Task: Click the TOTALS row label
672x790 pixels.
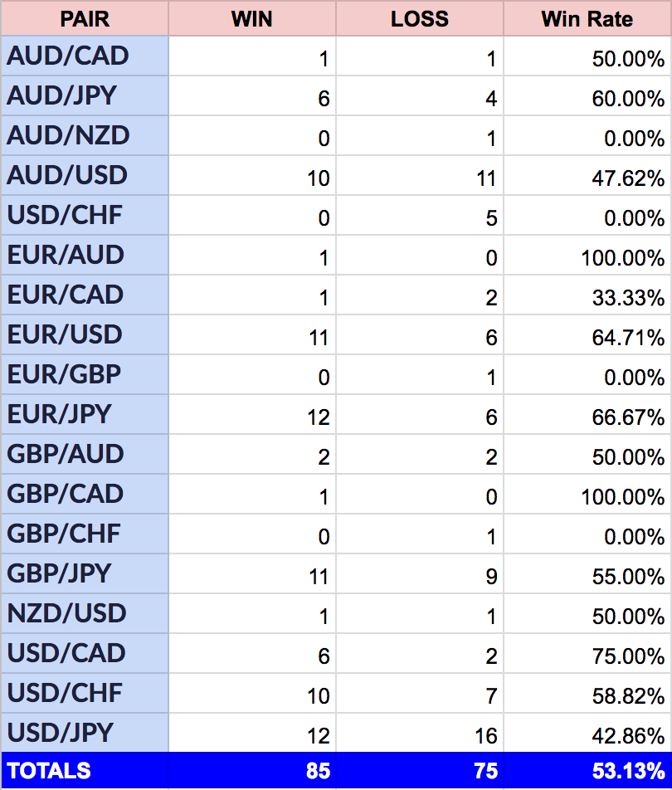Action: [x=49, y=771]
